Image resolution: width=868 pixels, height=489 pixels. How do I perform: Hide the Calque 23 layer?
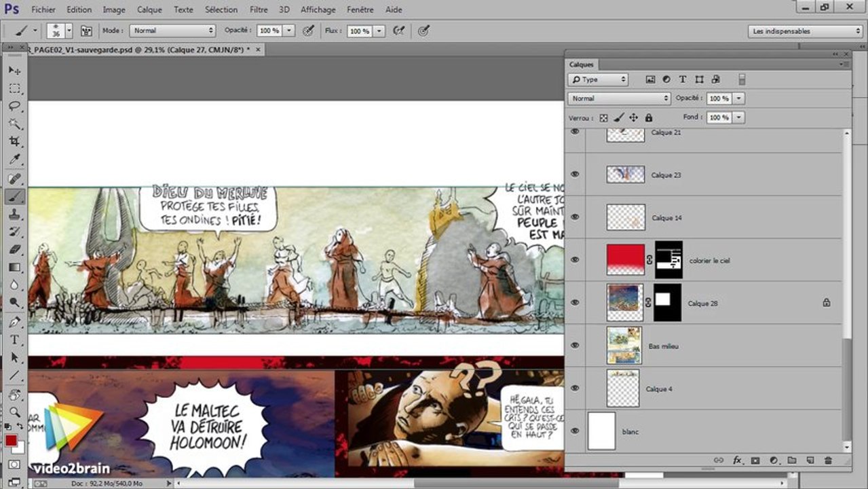click(x=575, y=175)
